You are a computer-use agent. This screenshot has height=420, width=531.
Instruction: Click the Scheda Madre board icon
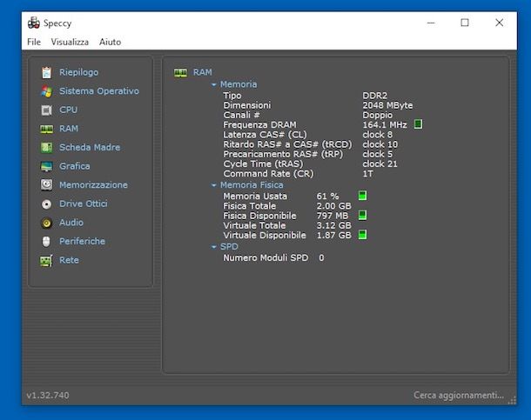[46, 148]
